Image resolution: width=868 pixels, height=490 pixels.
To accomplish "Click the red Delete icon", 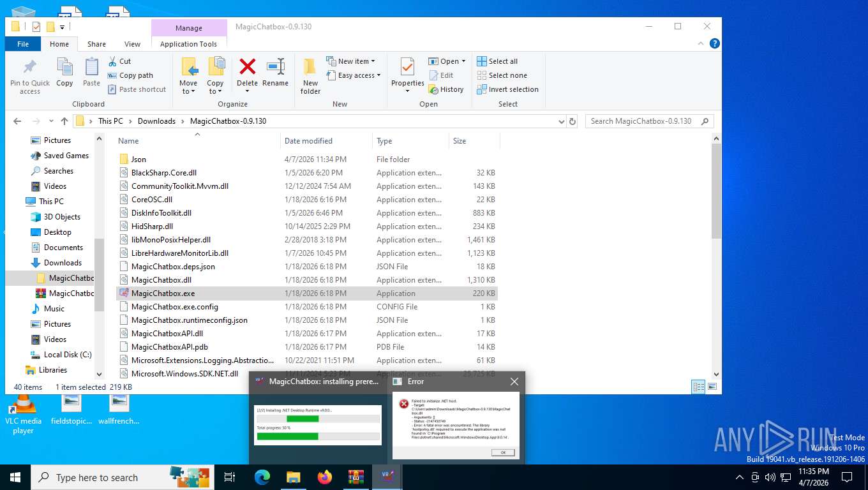I will pos(247,66).
